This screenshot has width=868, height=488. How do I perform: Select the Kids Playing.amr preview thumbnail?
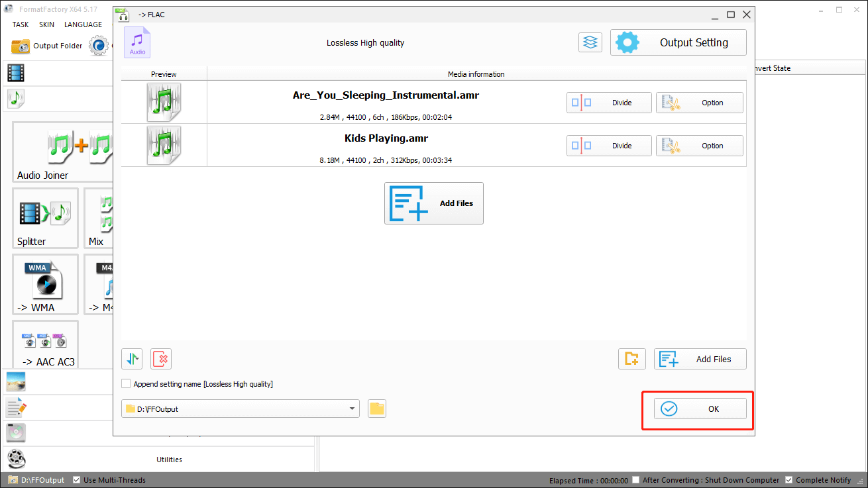click(164, 145)
